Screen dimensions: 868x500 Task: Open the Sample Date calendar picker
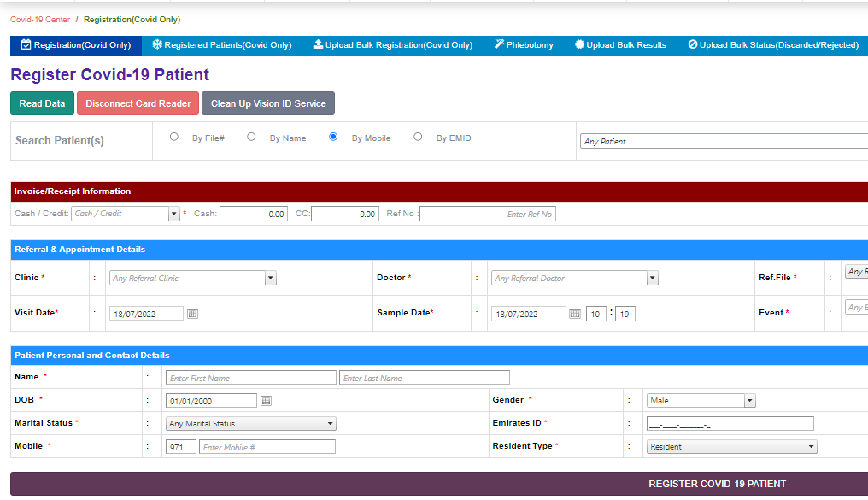[x=576, y=313]
